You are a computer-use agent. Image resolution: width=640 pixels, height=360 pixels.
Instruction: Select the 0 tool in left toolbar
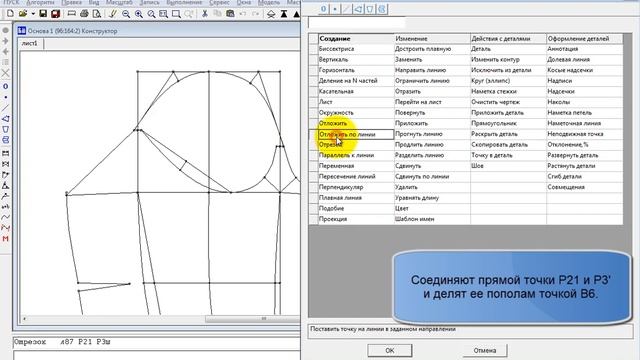coord(5,87)
